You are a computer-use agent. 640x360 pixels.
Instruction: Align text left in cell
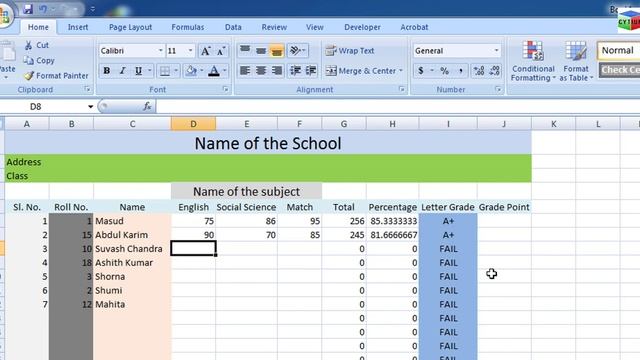245,71
